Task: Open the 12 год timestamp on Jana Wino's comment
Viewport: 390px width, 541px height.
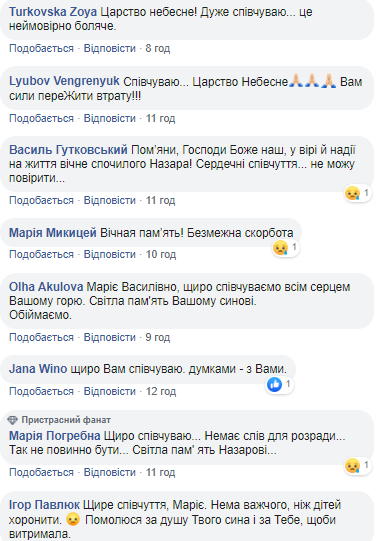Action: pos(160,391)
